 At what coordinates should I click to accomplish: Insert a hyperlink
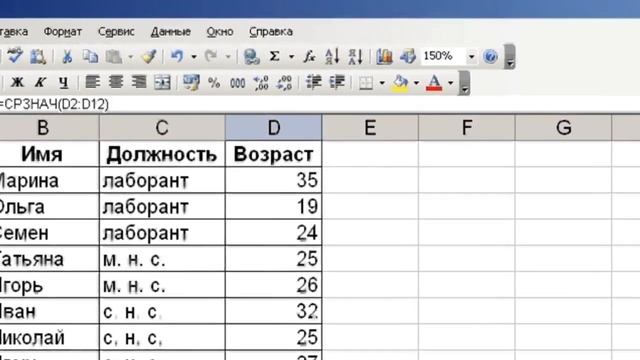click(251, 56)
